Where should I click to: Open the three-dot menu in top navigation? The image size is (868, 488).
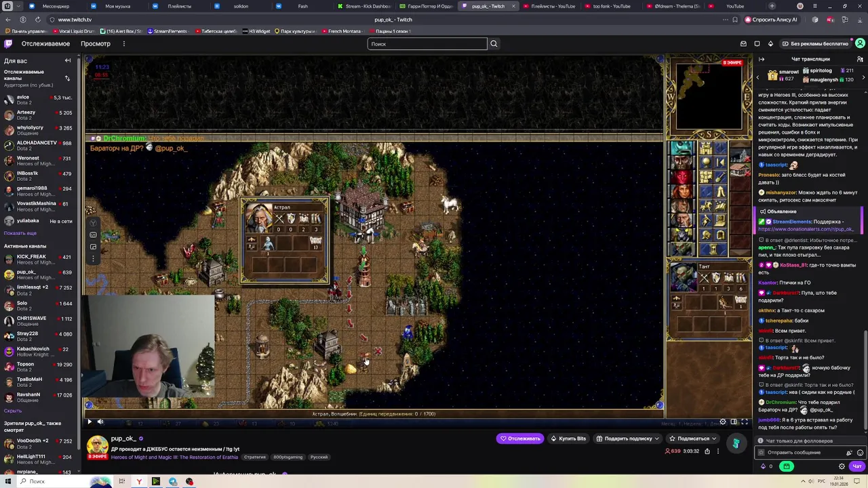(123, 43)
